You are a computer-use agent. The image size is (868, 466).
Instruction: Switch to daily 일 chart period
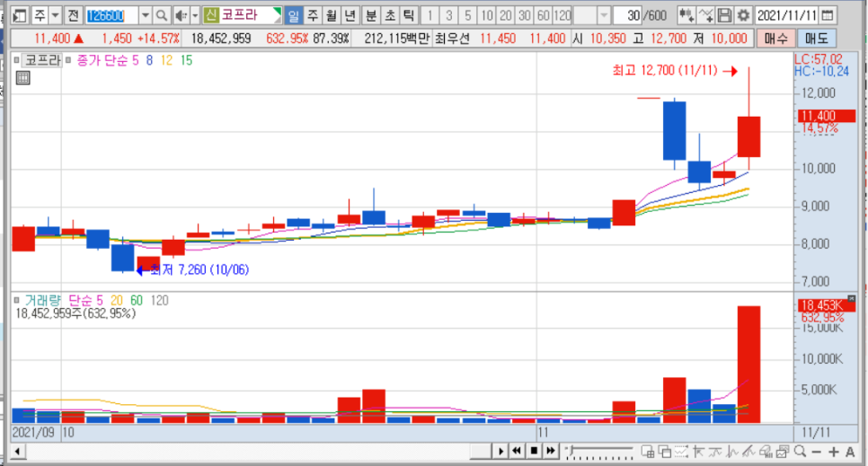(294, 15)
